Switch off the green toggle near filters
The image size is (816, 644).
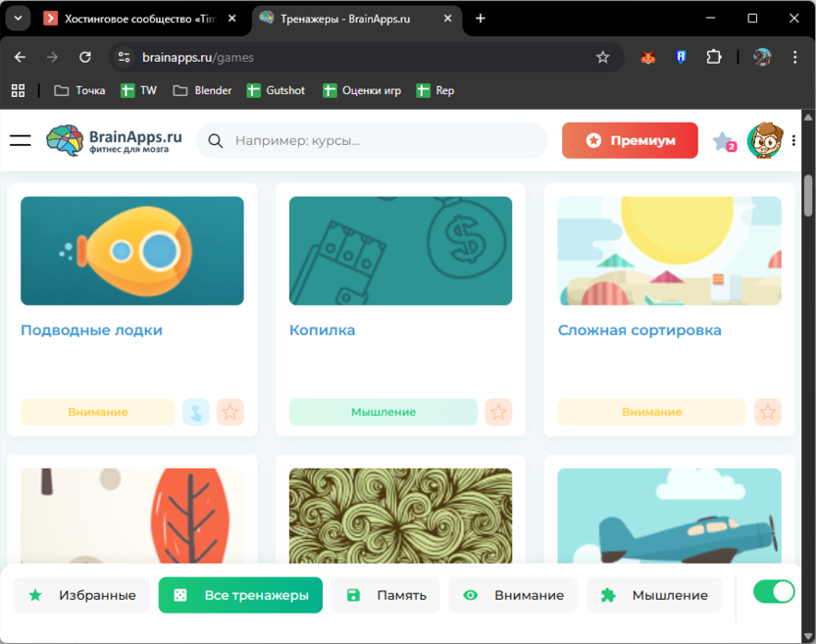pyautogui.click(x=774, y=592)
